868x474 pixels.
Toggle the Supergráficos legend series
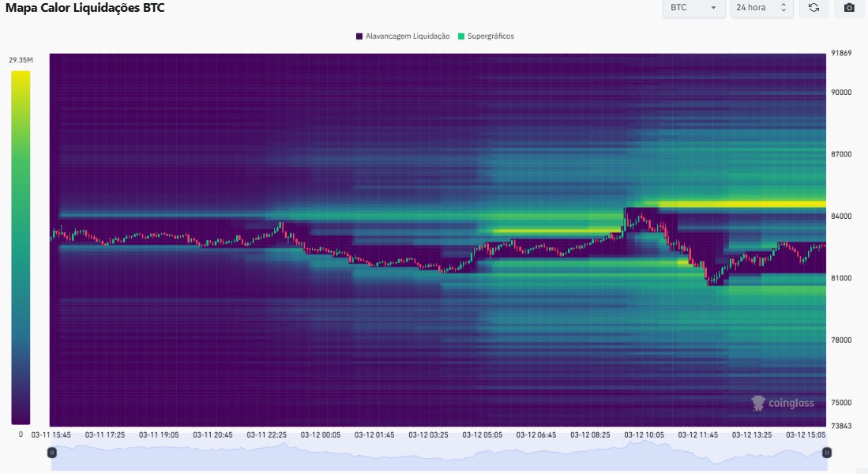486,36
